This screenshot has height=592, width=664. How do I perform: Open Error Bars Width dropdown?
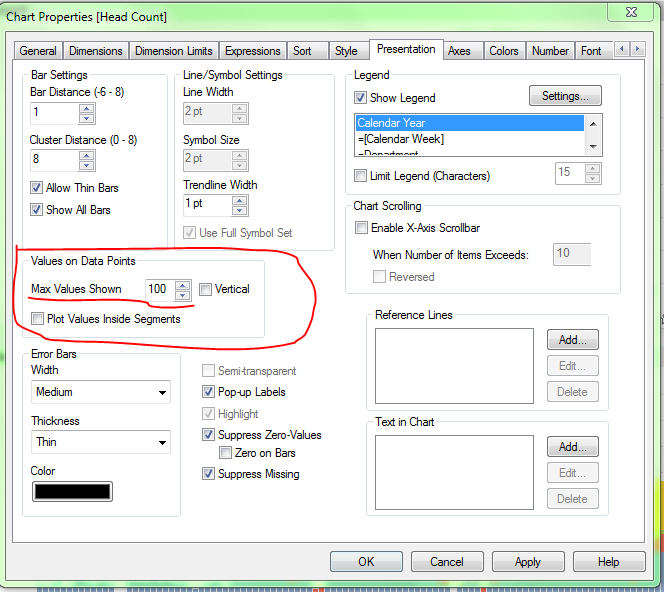(x=101, y=392)
